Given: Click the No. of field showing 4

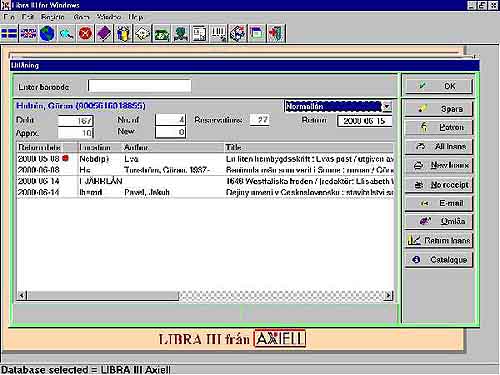Looking at the screenshot, I should (x=170, y=120).
